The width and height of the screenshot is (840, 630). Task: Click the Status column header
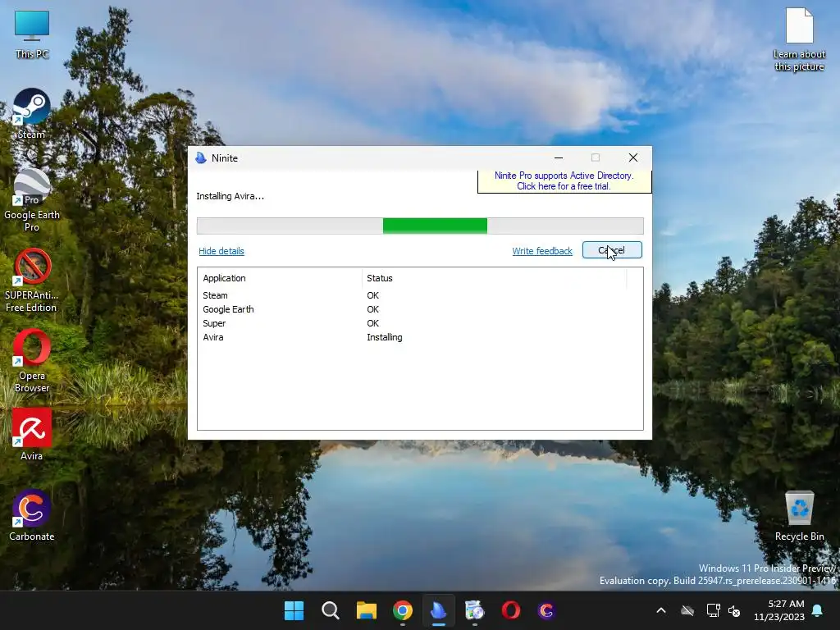coord(494,278)
